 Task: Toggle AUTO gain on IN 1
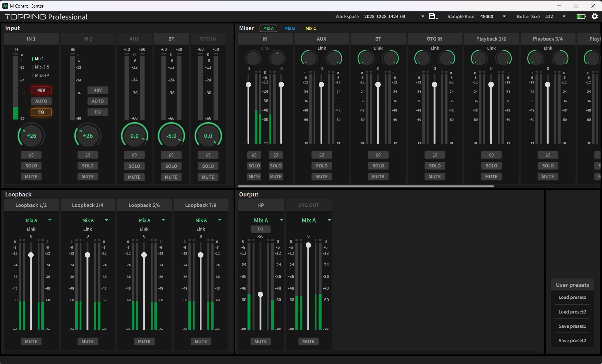pyautogui.click(x=41, y=101)
